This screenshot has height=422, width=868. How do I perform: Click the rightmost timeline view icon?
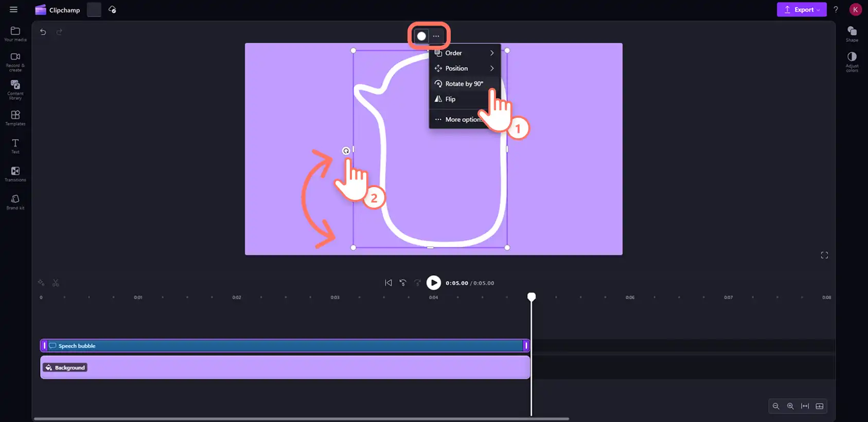click(x=820, y=406)
